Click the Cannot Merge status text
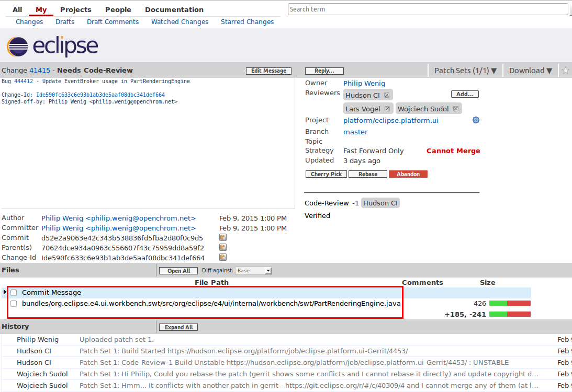 [x=453, y=151]
